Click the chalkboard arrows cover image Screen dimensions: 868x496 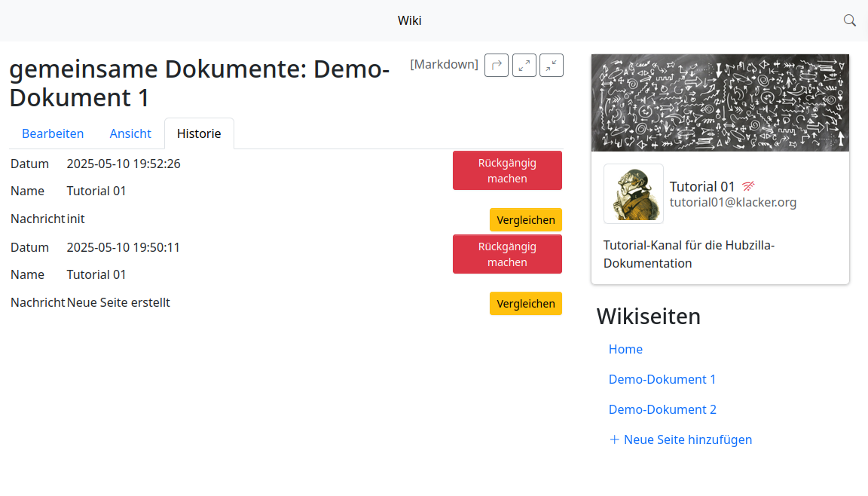720,103
